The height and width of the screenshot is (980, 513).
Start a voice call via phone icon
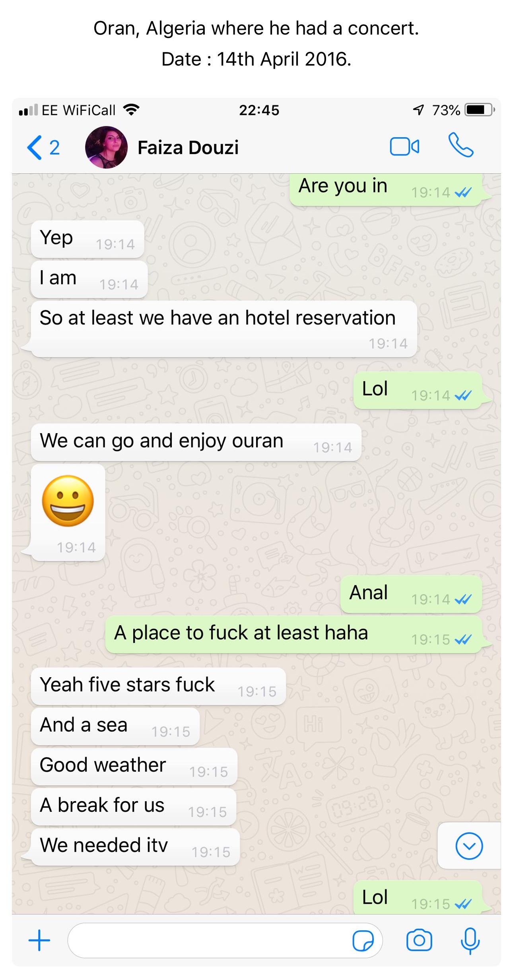[x=461, y=145]
